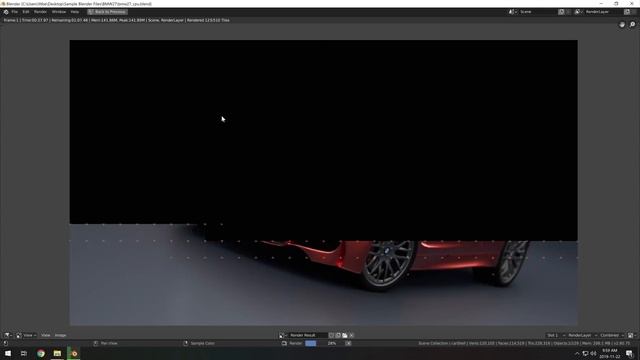The width and height of the screenshot is (640, 360).
Task: Unlink the Render Result image with X
Action: [x=351, y=335]
